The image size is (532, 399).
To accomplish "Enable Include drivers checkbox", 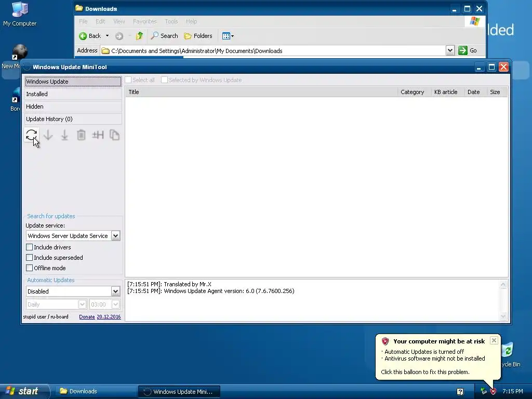I will 30,247.
